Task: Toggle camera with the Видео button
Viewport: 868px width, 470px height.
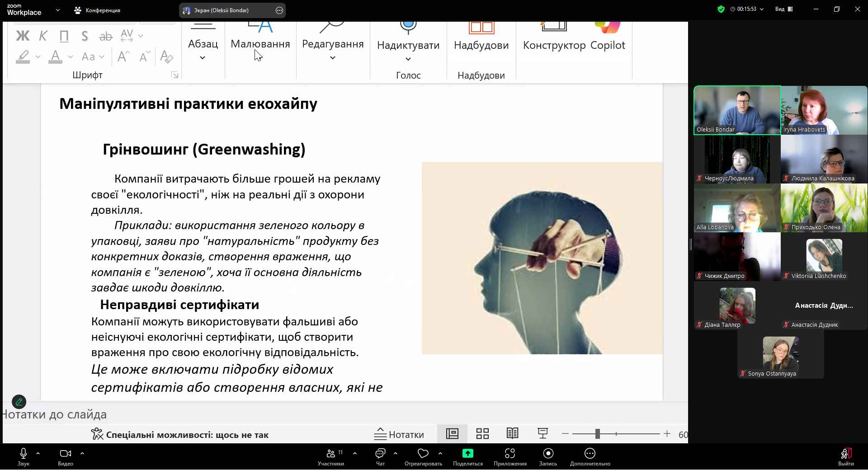Action: [66, 456]
